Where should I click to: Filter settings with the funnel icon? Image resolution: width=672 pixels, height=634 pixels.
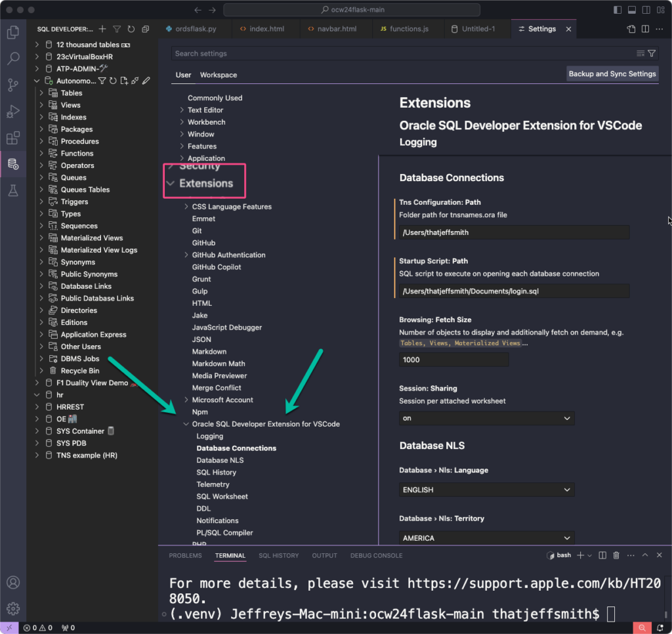coord(652,53)
